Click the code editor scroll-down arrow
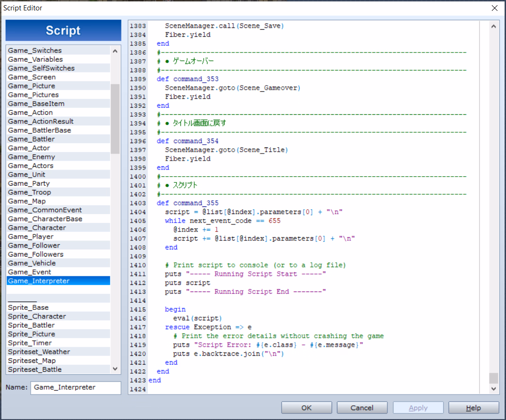Screen dimensions: 506x420 [x=494, y=388]
